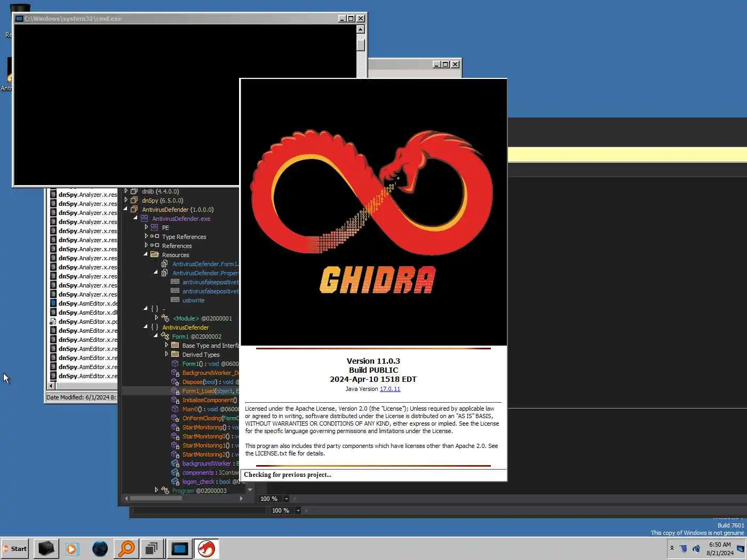The width and height of the screenshot is (747, 560).
Task: Expand the dnSpy (6.5.0.0) node
Action: point(126,200)
